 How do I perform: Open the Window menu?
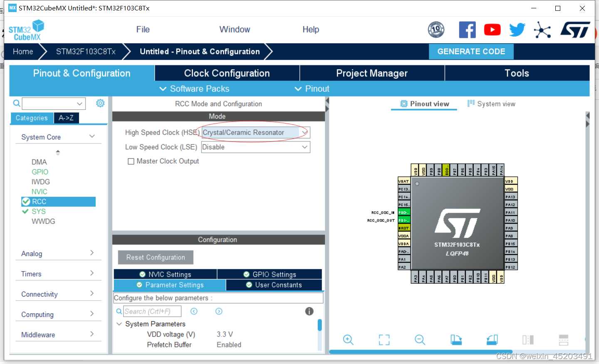tap(235, 30)
